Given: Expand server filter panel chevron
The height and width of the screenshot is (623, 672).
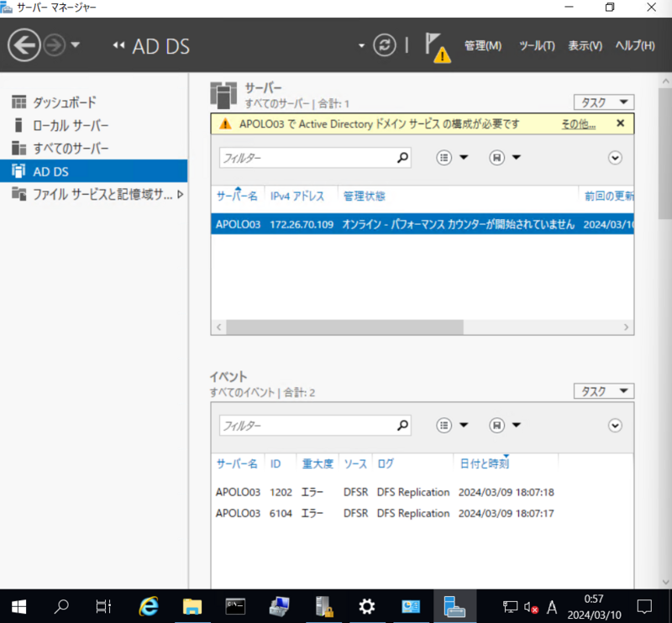Looking at the screenshot, I should 615,158.
